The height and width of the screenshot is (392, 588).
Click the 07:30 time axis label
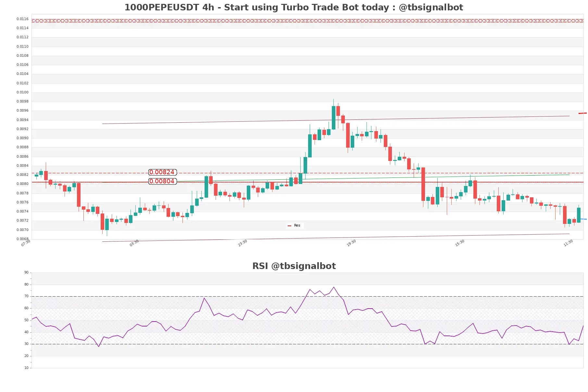[x=26, y=243]
